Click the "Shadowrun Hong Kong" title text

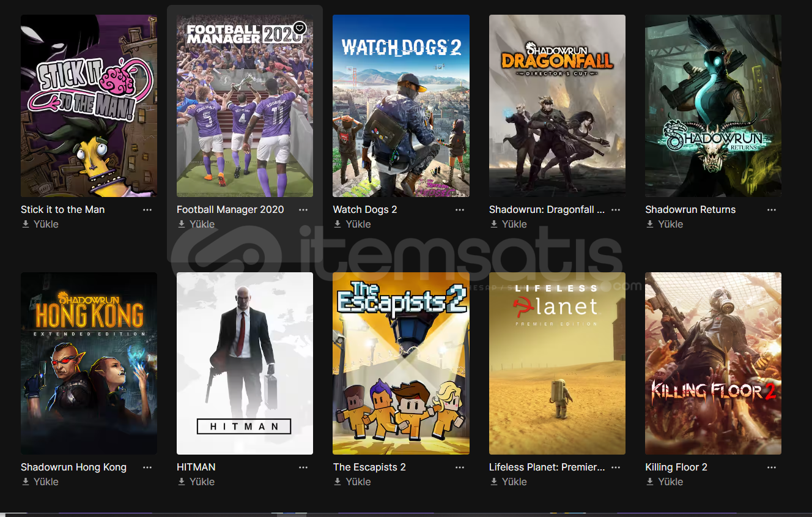73,467
